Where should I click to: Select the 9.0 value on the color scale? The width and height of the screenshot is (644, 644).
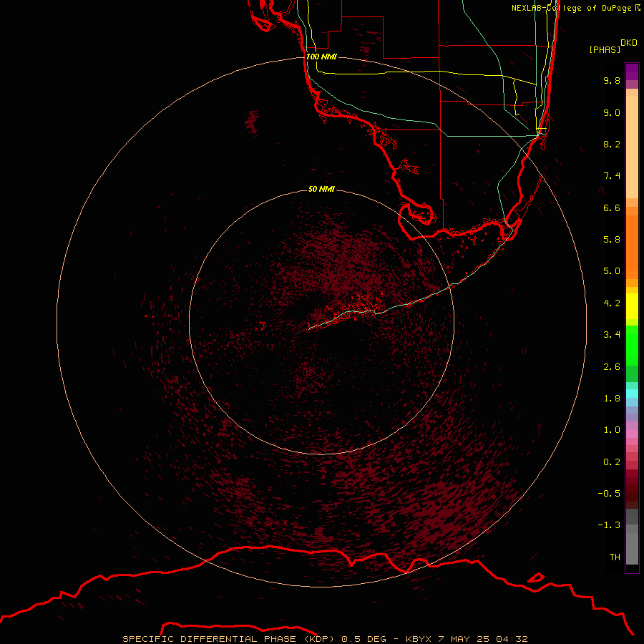(x=612, y=112)
